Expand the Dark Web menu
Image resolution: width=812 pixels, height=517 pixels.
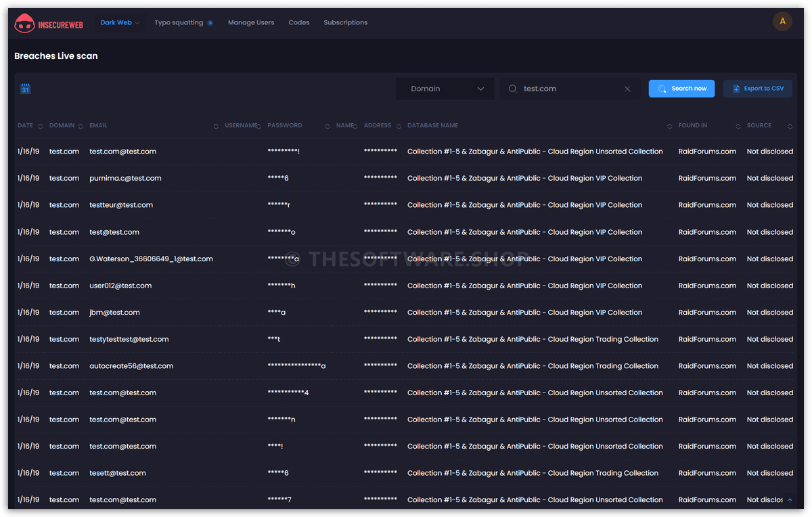point(120,22)
